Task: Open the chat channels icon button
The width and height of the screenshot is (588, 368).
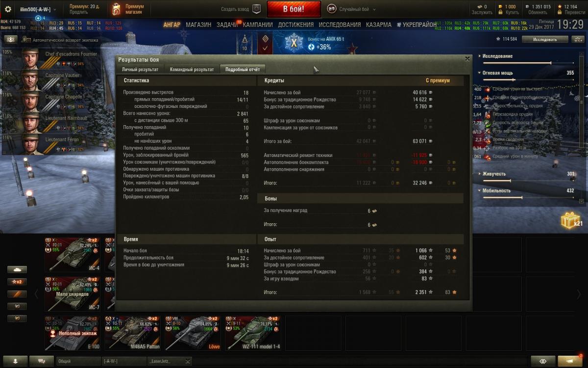Action: (42, 361)
